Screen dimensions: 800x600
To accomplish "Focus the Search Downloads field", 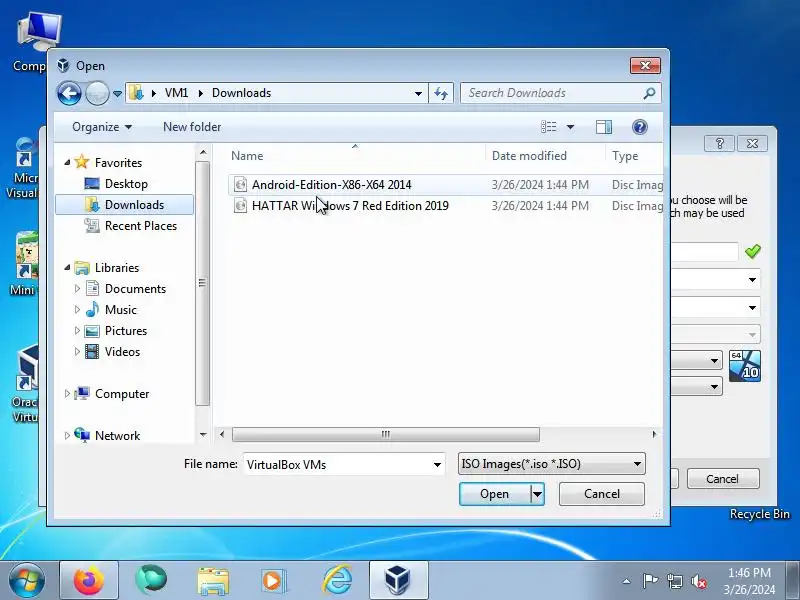I will pyautogui.click(x=560, y=93).
